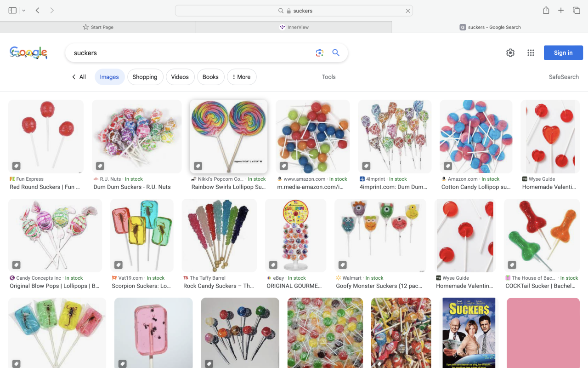
Task: Open the SafeSearch setting
Action: tap(564, 77)
